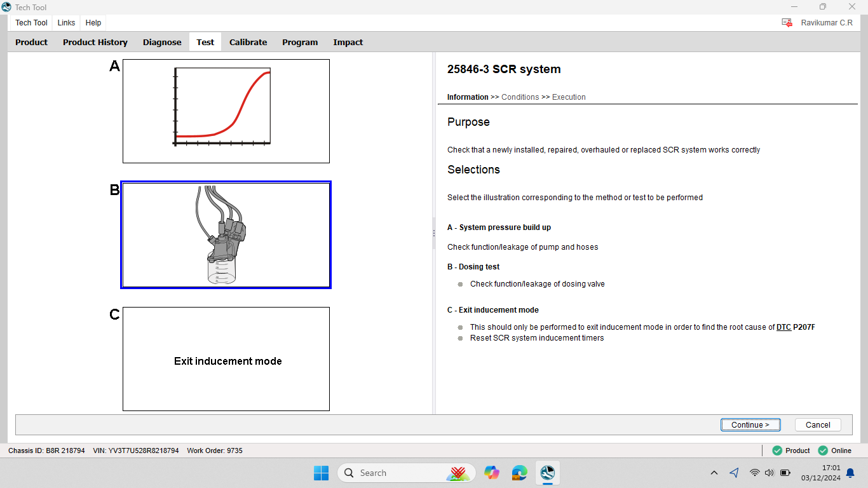This screenshot has width=868, height=488.
Task: Click the Tech Tool taskbar icon
Action: 547,473
